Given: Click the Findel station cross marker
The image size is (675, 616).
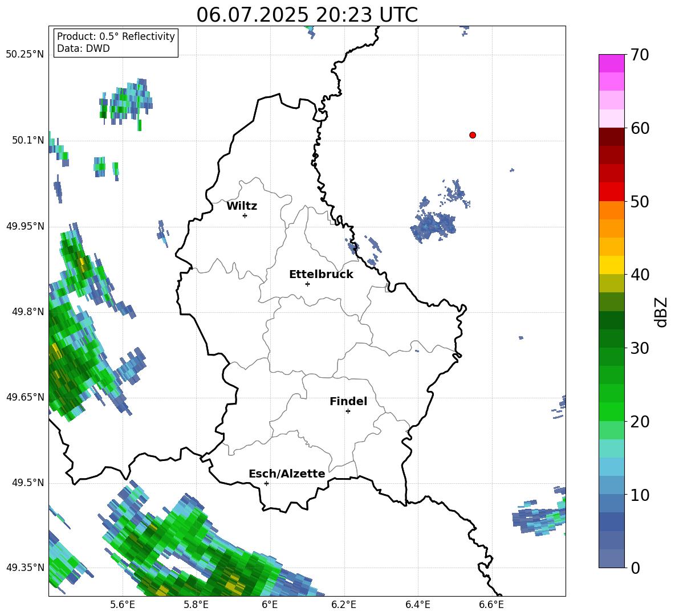Looking at the screenshot, I should tap(348, 411).
